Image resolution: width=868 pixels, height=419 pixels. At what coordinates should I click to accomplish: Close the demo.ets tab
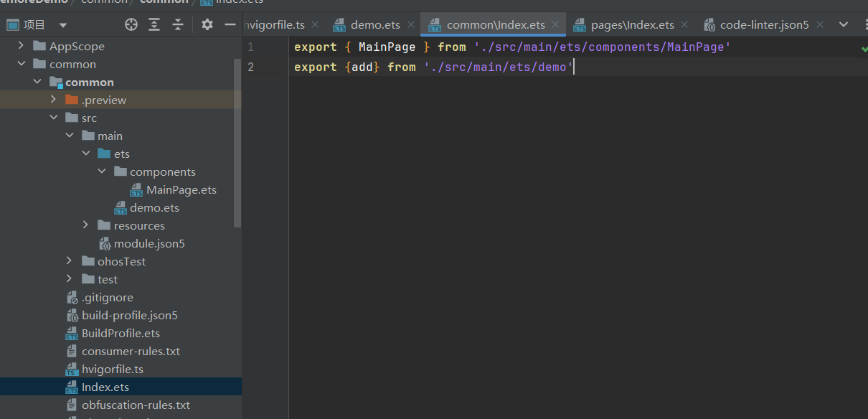411,25
